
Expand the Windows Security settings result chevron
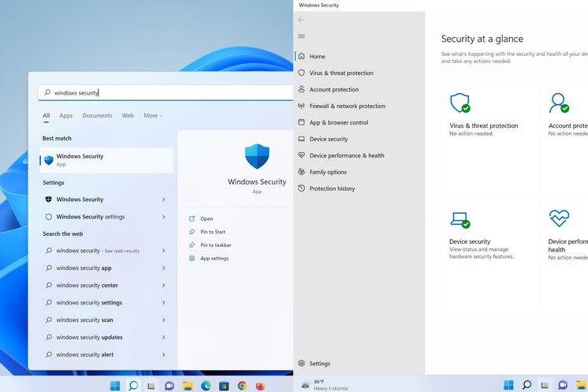click(164, 217)
